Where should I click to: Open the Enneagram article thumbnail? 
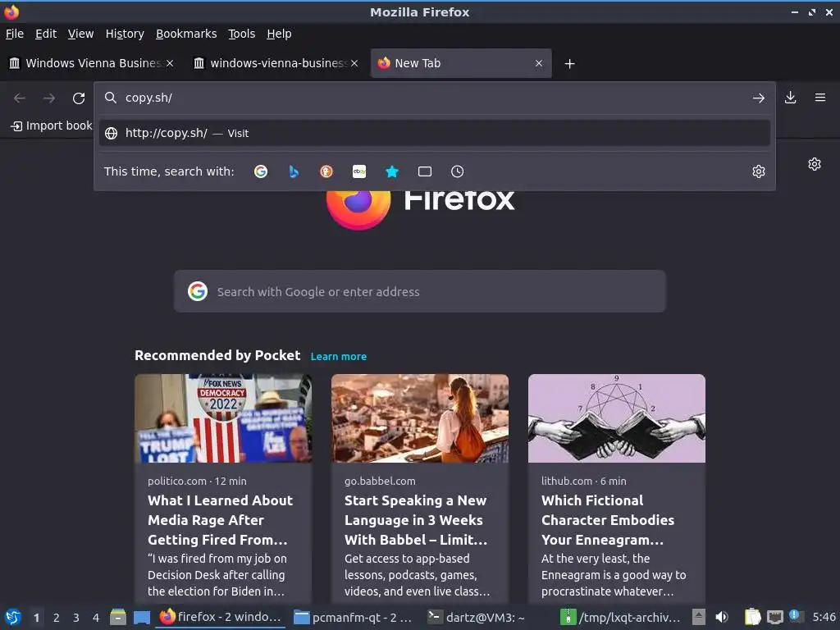pos(617,418)
